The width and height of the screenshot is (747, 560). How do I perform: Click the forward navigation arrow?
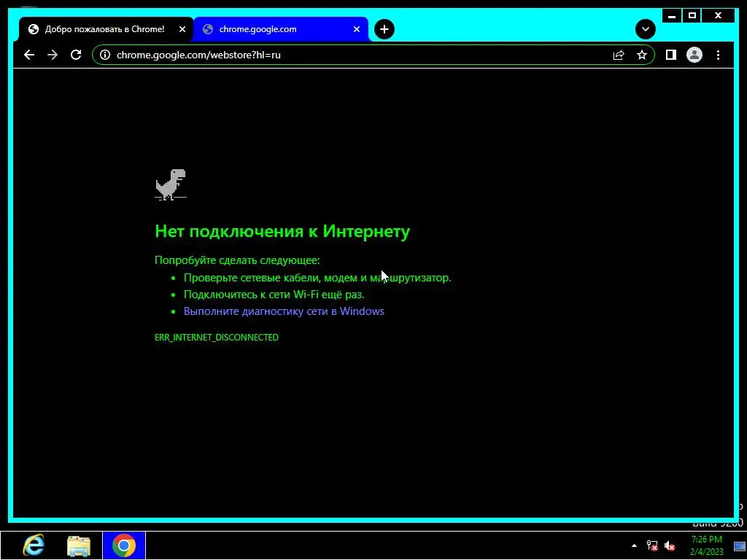(53, 55)
